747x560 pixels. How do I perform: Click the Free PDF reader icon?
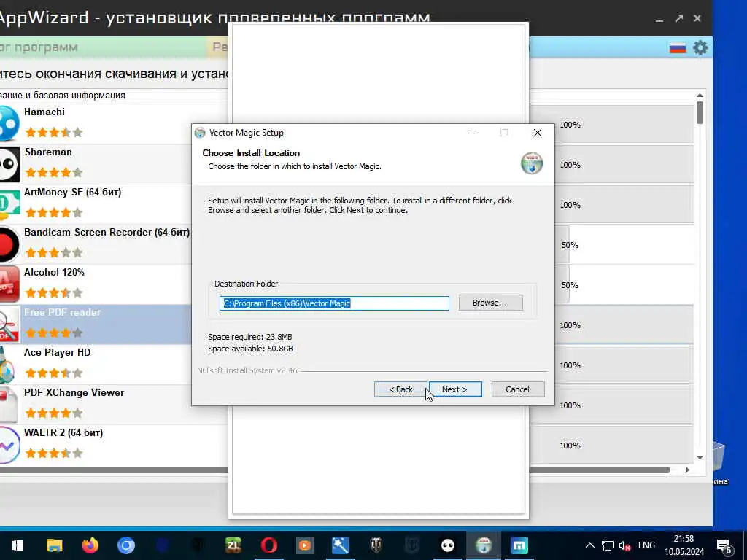coord(9,324)
